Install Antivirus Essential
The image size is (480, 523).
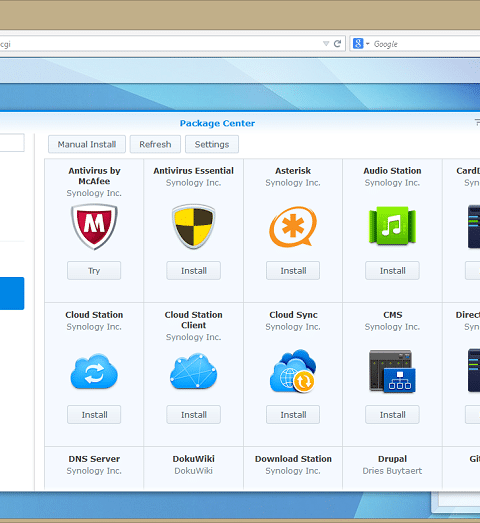193,271
